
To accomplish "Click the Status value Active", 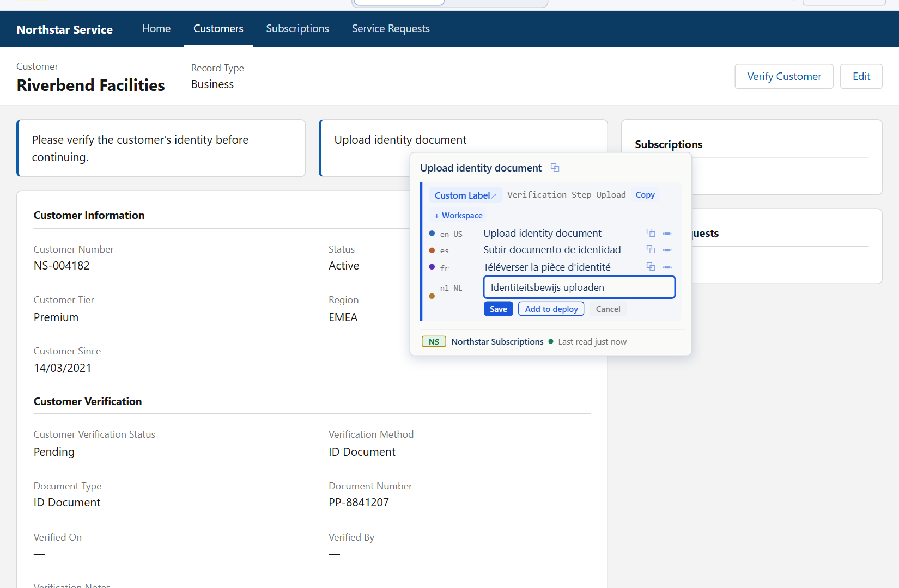I will coord(344,265).
